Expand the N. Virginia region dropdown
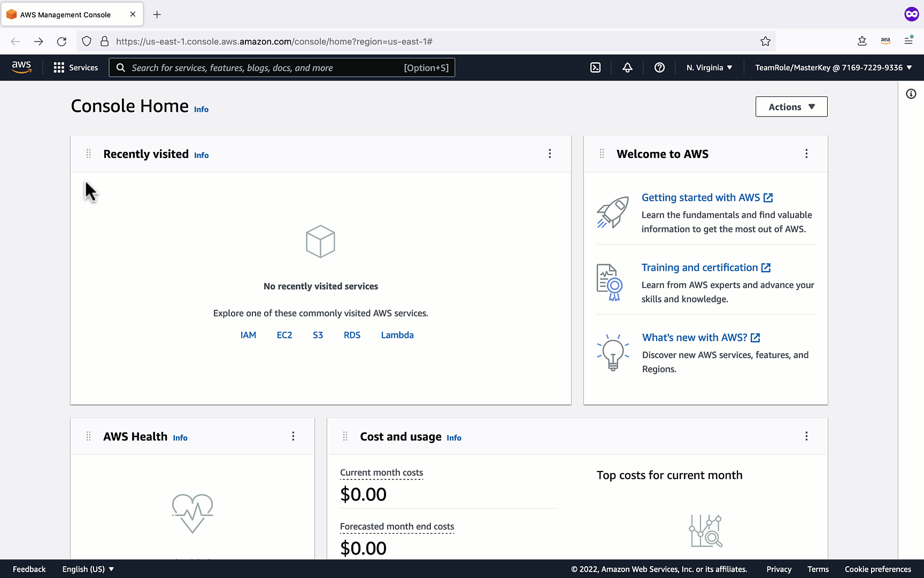 [709, 67]
